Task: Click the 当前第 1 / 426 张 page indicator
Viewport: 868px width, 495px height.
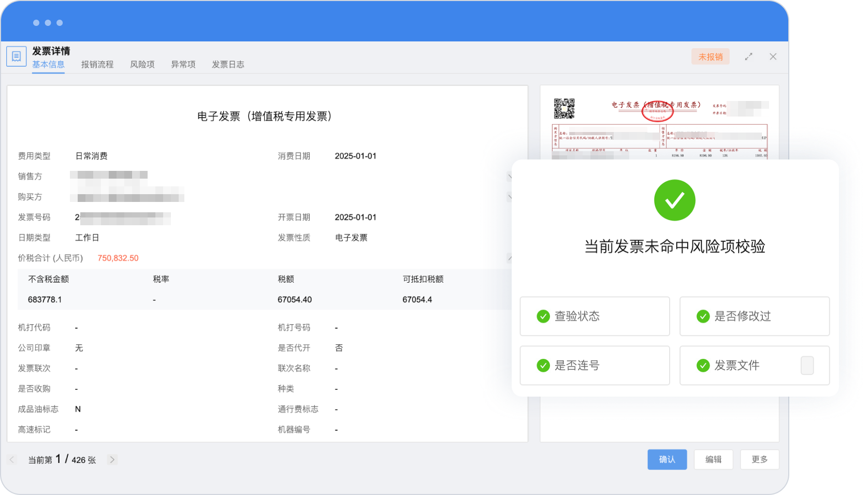Action: tap(62, 459)
